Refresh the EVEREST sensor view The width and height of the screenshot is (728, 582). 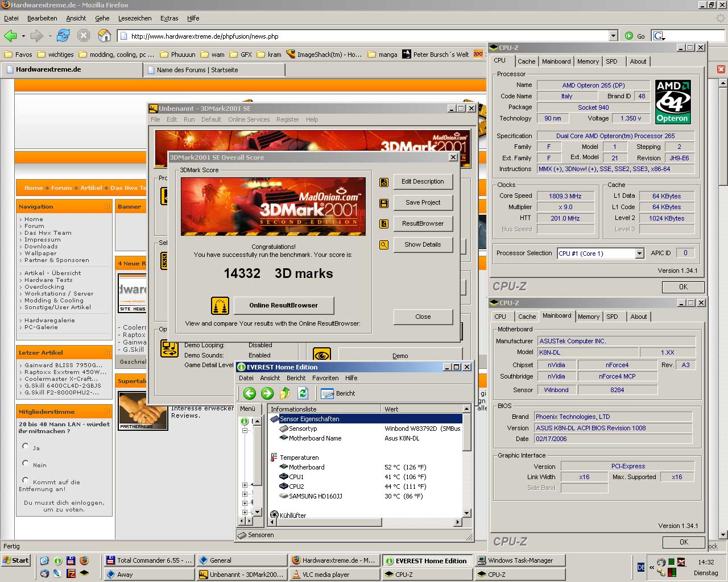click(x=303, y=393)
